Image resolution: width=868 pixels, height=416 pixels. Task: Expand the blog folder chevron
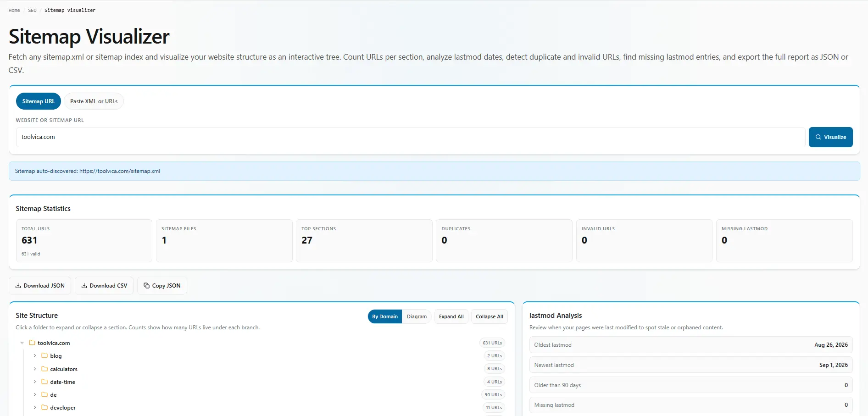[34, 355]
